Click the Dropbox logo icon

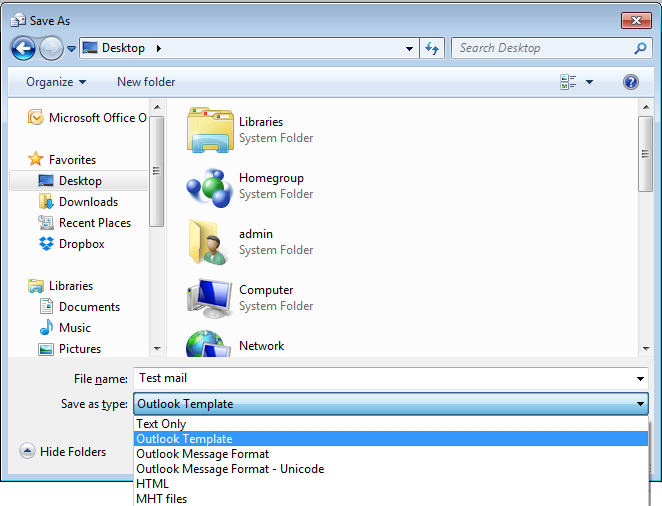[46, 244]
